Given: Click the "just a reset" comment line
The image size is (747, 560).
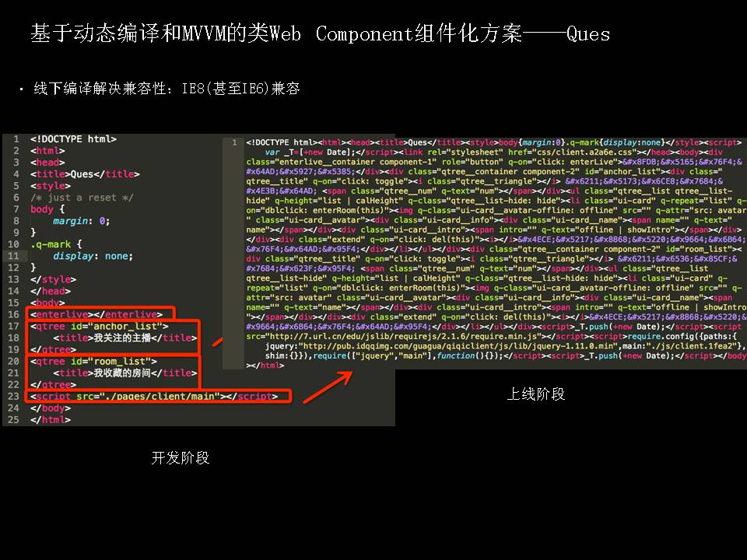Looking at the screenshot, I should click(x=82, y=198).
